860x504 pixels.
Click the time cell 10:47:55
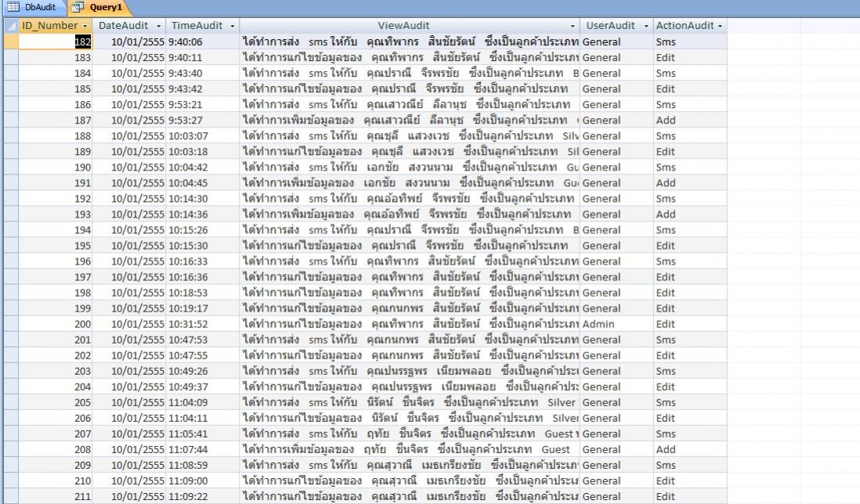coord(202,355)
